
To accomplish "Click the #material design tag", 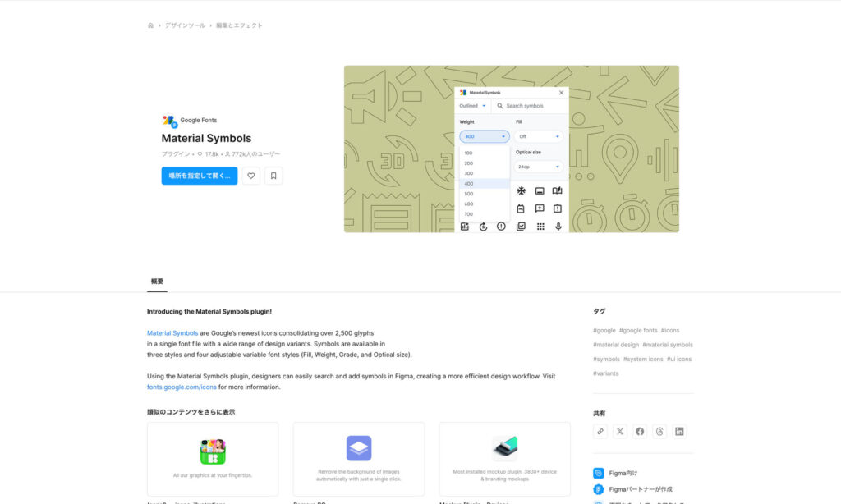I will coord(616,345).
